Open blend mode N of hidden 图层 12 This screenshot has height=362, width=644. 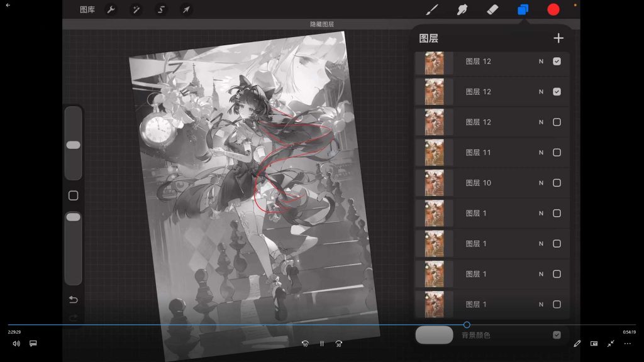tap(541, 123)
